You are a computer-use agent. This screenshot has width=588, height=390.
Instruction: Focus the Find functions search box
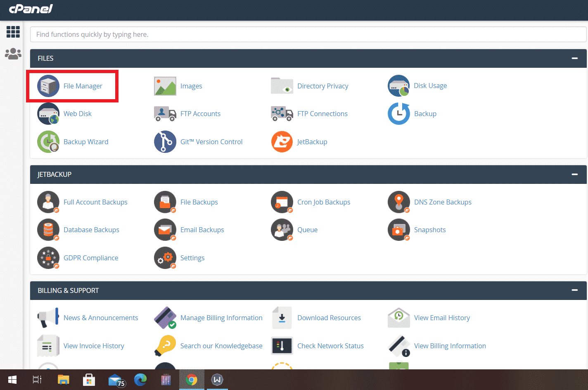pos(308,34)
